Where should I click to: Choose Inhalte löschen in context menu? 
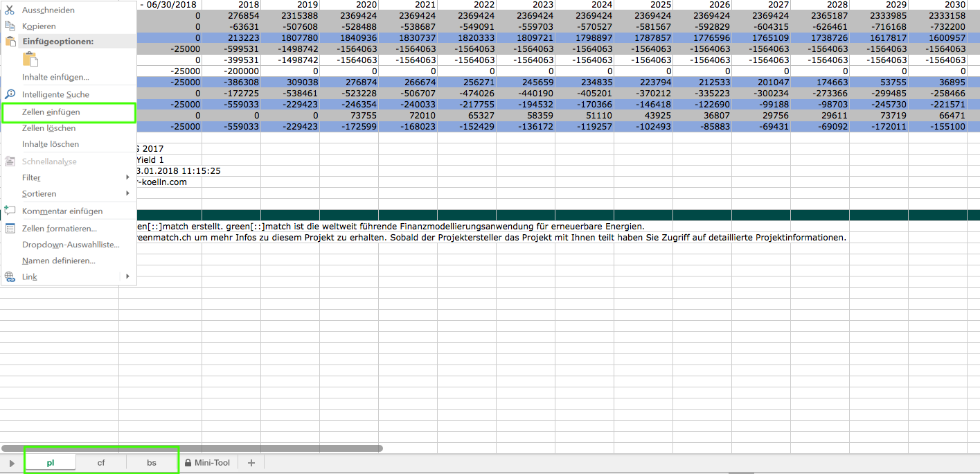(50, 144)
